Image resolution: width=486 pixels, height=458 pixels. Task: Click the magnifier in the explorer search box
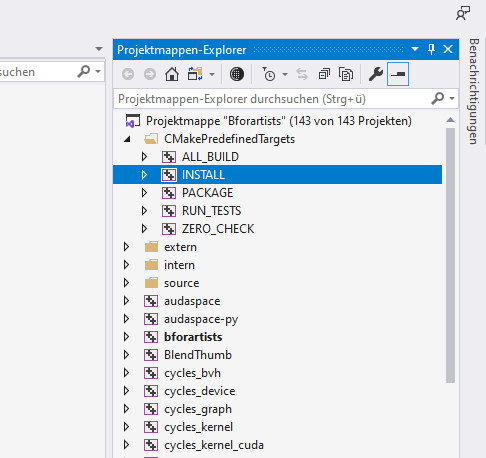pyautogui.click(x=438, y=98)
